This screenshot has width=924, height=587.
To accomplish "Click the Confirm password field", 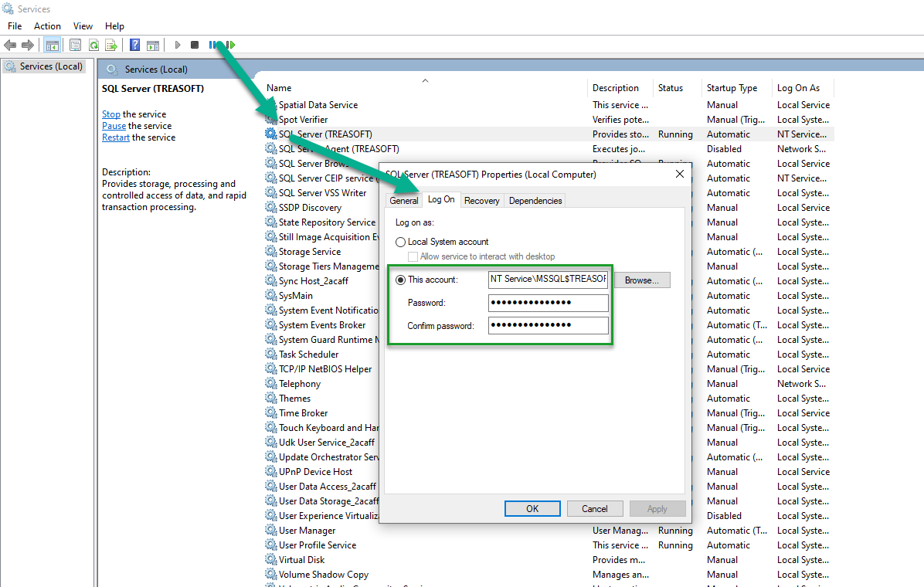I will click(x=548, y=325).
